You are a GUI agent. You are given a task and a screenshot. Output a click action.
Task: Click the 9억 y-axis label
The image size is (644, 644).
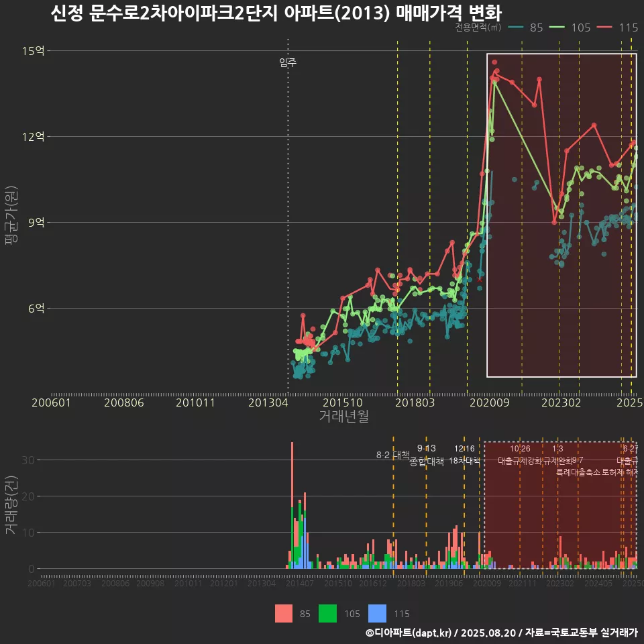tap(36, 222)
